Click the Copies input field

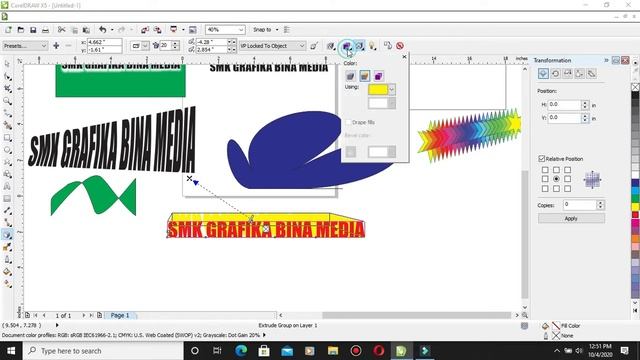(580, 204)
